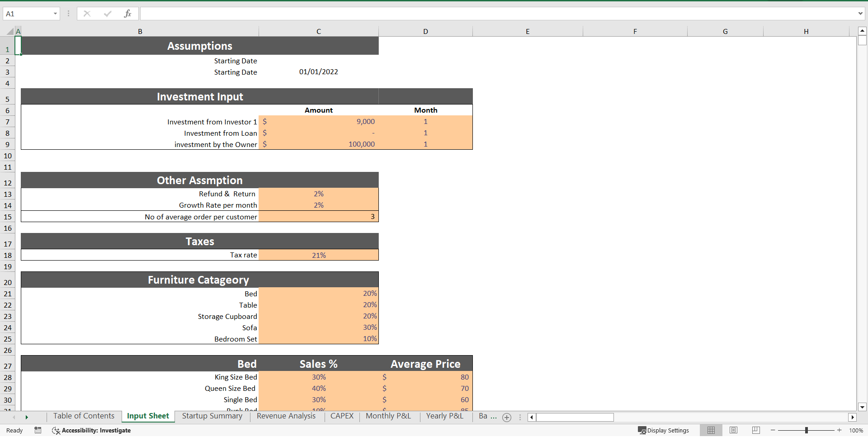
Task: Open the Monthly P&L sheet tab
Action: (388, 416)
